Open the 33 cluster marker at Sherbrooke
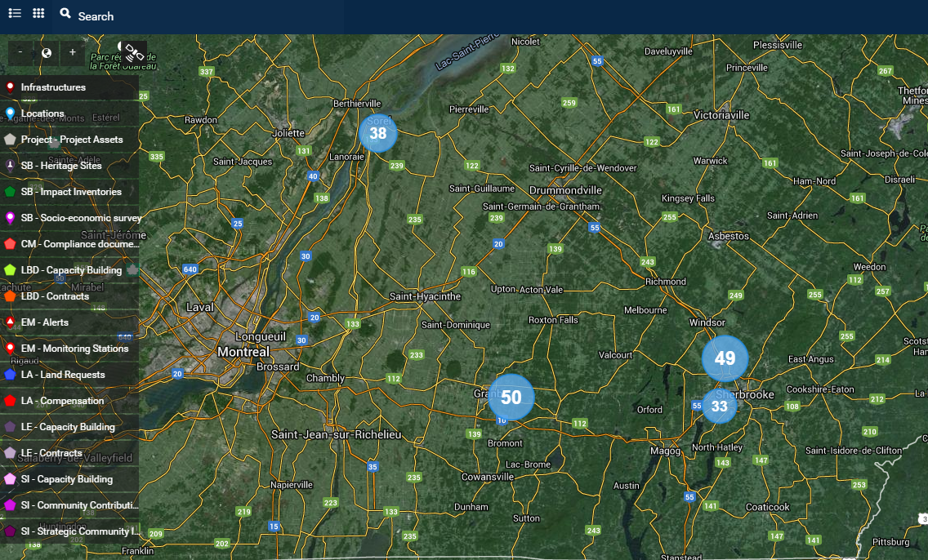 pos(719,407)
